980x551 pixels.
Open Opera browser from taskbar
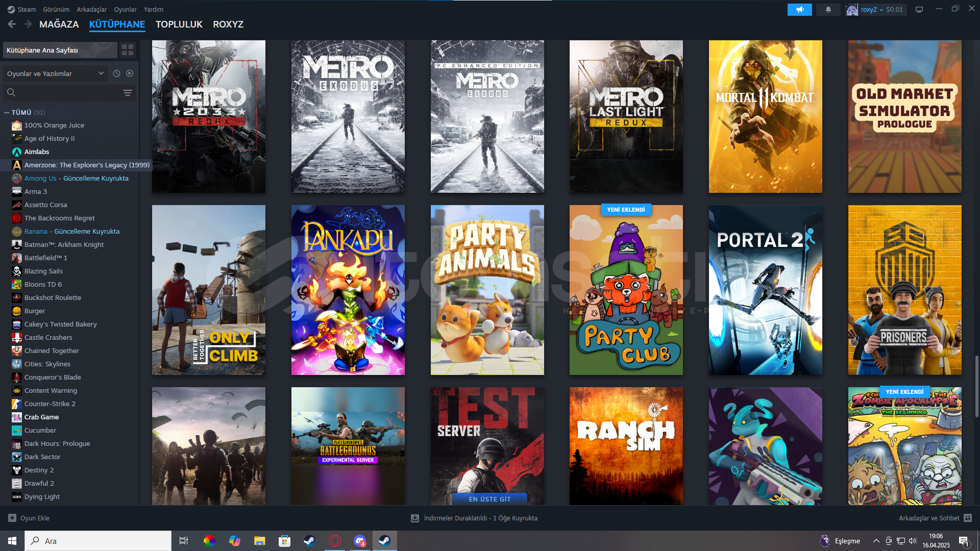335,541
